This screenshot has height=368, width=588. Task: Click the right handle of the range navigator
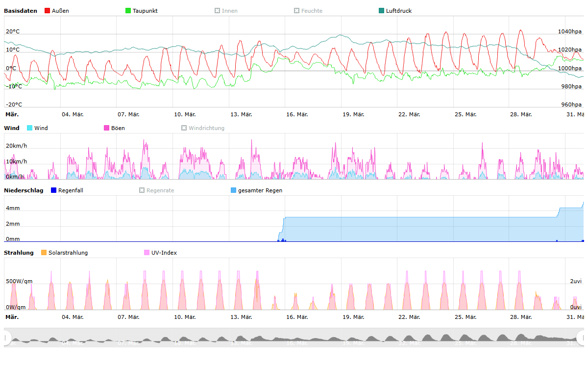coord(581,338)
